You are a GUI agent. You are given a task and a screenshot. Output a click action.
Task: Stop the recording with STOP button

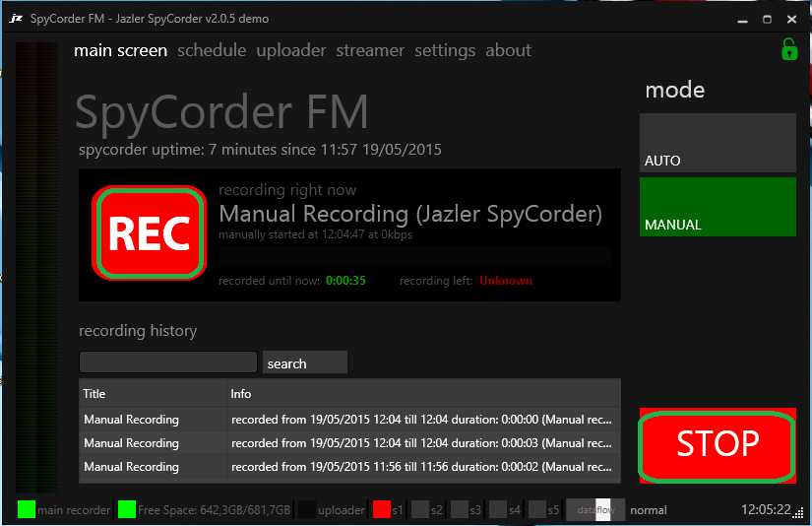(718, 445)
